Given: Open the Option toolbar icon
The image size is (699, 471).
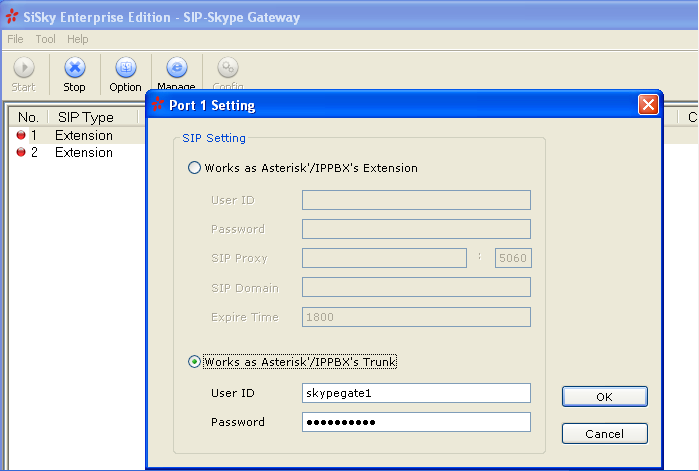Looking at the screenshot, I should click(125, 68).
